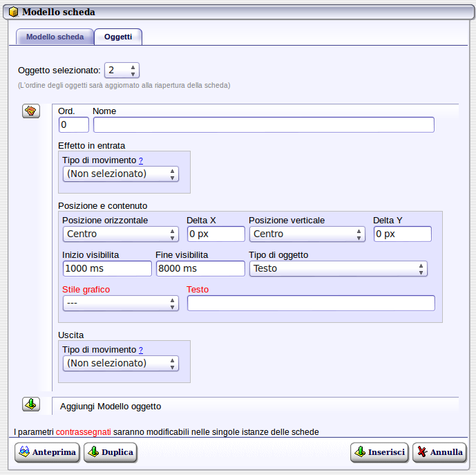
Task: Click the help link in Effetto in entrata
Action: (x=141, y=160)
